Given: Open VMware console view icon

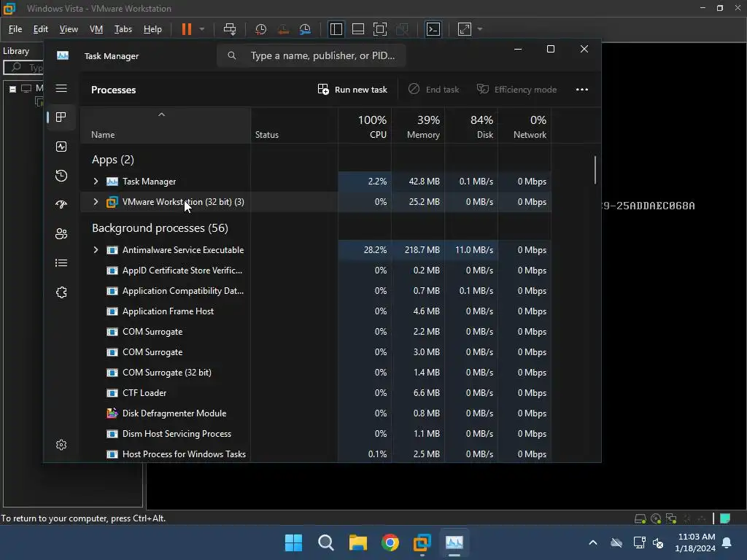Looking at the screenshot, I should tap(433, 29).
